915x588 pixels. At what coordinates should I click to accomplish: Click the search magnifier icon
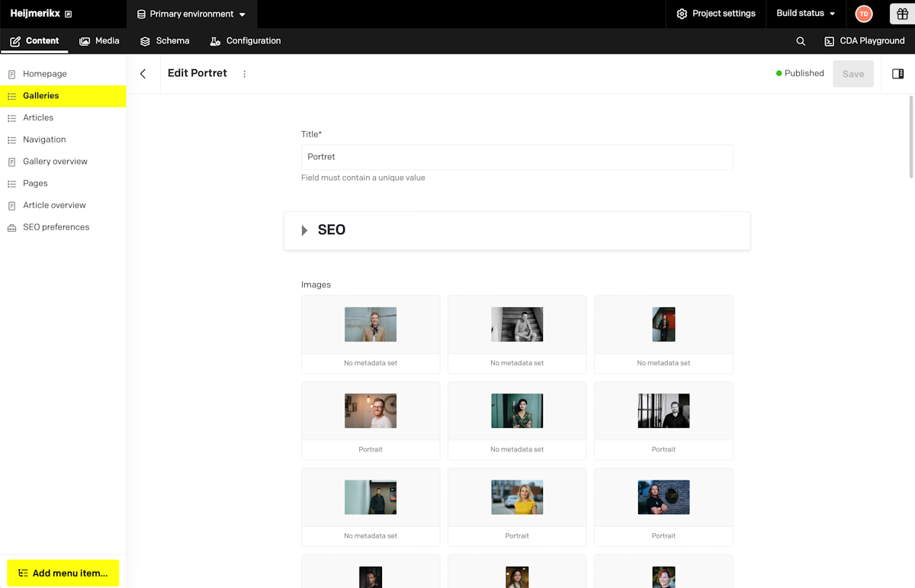(x=801, y=41)
